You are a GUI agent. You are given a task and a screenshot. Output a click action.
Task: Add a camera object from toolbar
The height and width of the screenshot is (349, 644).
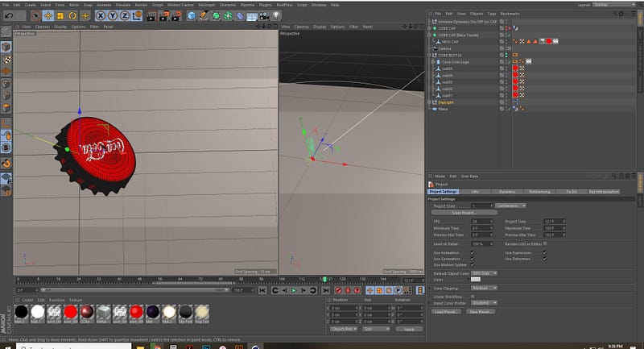coord(265,16)
